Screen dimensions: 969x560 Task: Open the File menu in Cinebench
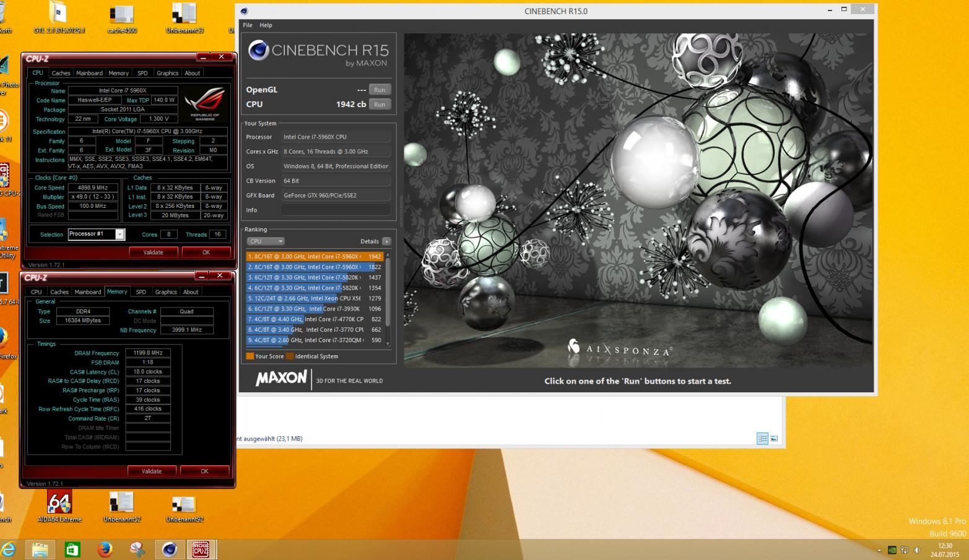click(248, 25)
